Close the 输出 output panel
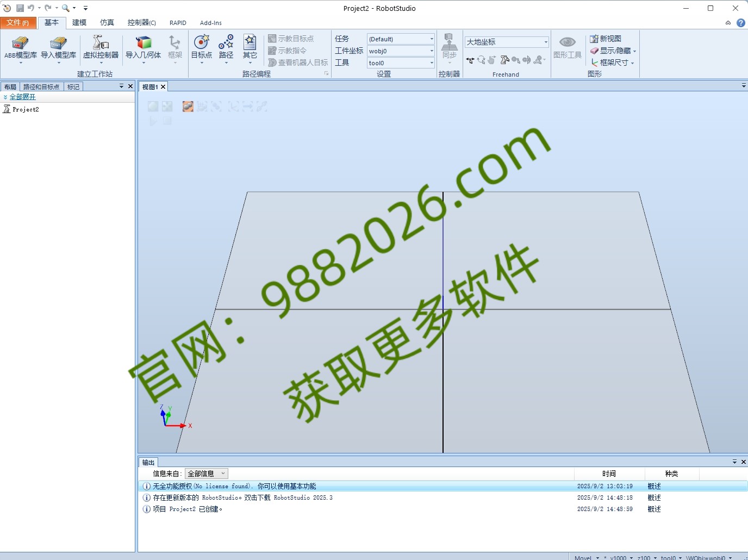 coord(744,462)
